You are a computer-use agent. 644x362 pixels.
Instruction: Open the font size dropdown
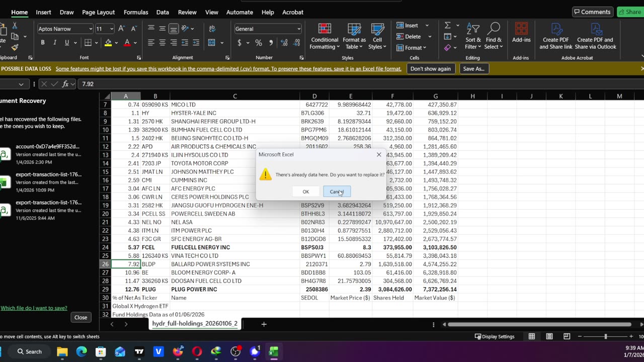tap(111, 29)
